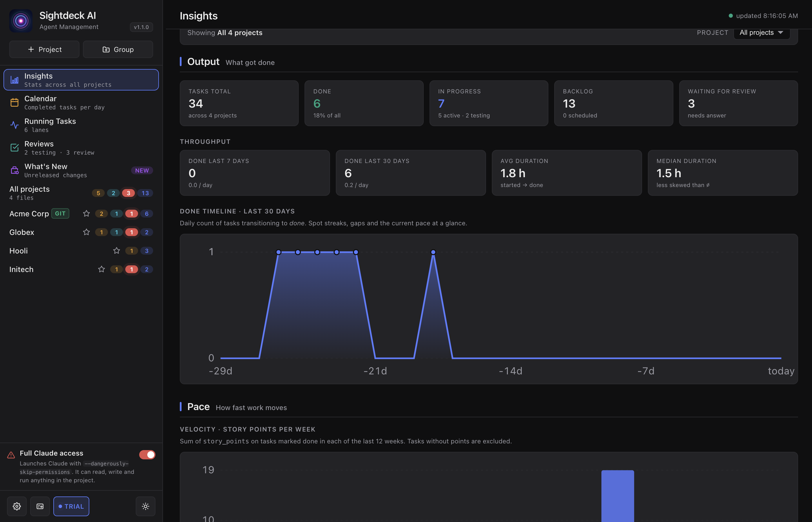Click the Waiting for Review card
Image resolution: width=812 pixels, height=522 pixels.
coord(738,103)
